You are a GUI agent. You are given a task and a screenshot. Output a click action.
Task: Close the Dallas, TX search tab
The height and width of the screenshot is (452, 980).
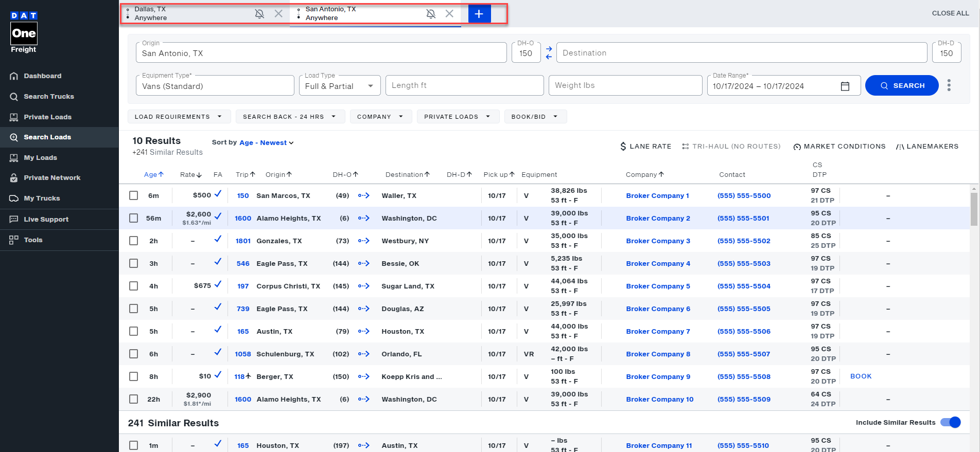point(278,14)
